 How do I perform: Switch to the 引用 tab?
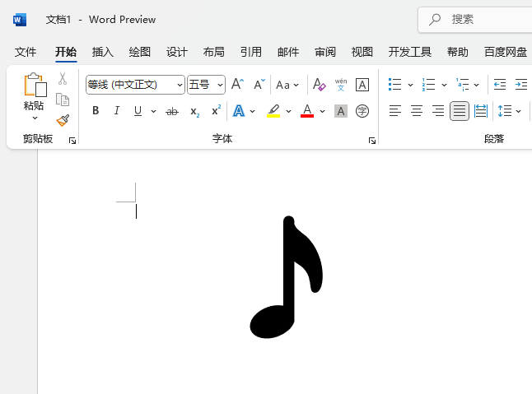[x=250, y=52]
